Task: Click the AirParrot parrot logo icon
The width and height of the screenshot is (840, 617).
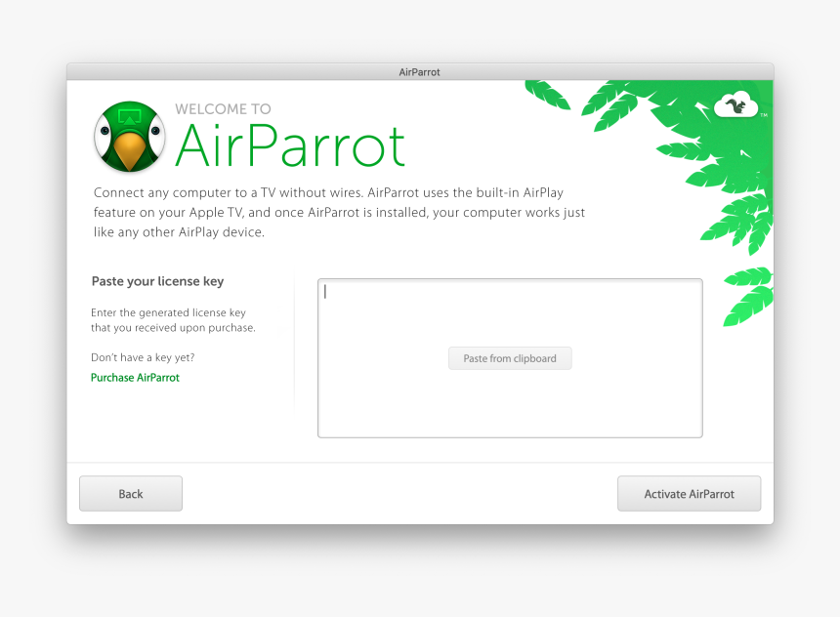Action: tap(130, 137)
